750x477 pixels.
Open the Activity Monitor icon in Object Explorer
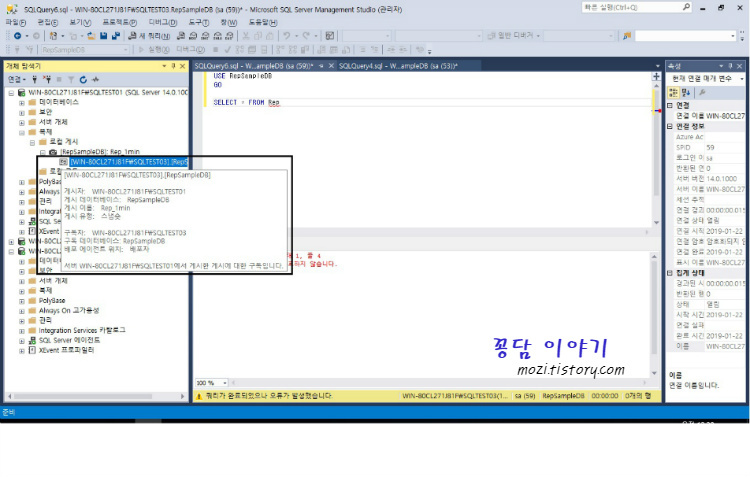[x=96, y=79]
